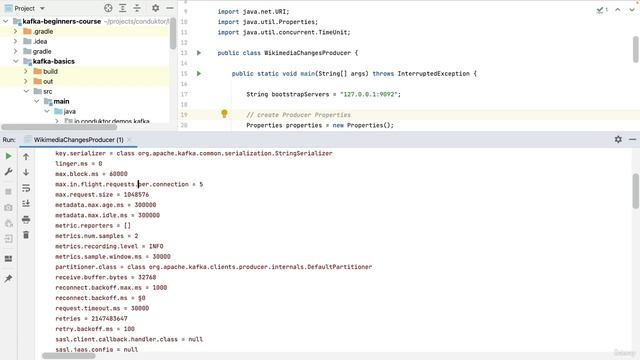Hide the Run tool window

coord(632,139)
